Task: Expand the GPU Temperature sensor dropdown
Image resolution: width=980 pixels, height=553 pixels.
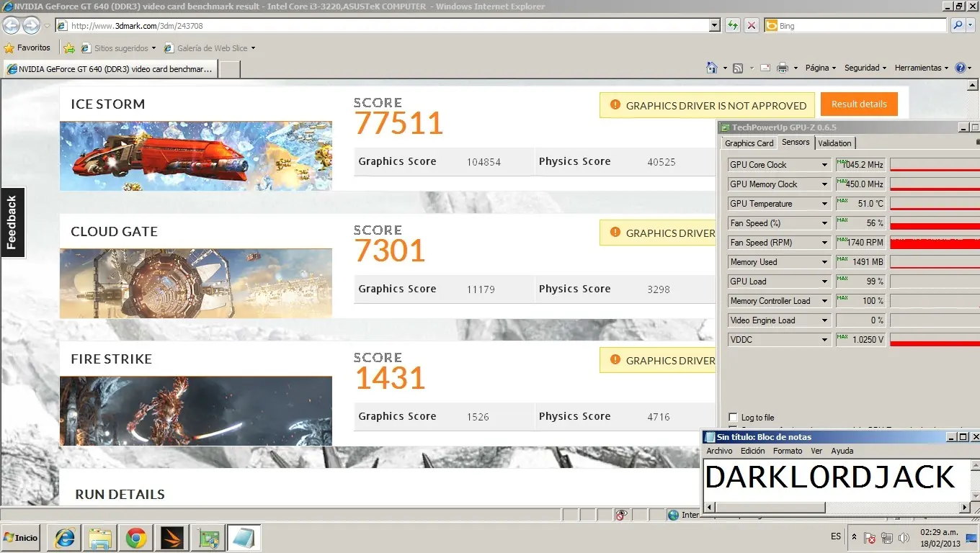Action: [824, 204]
